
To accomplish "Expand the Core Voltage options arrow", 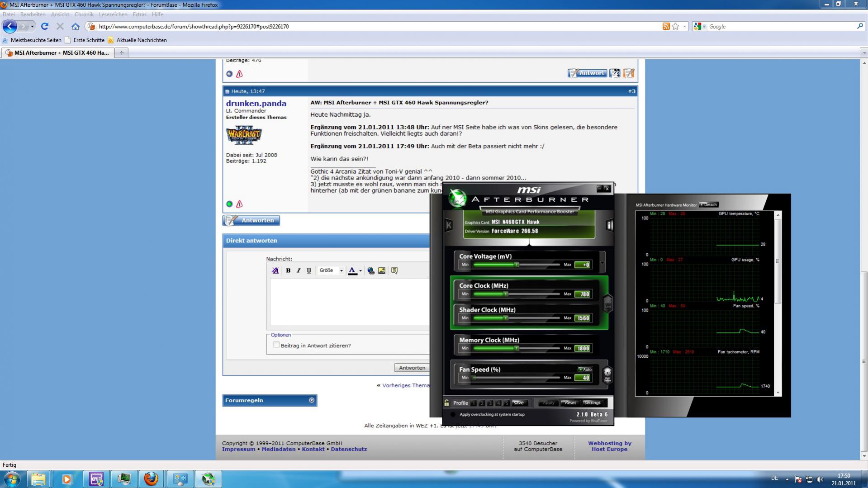I will 602,262.
